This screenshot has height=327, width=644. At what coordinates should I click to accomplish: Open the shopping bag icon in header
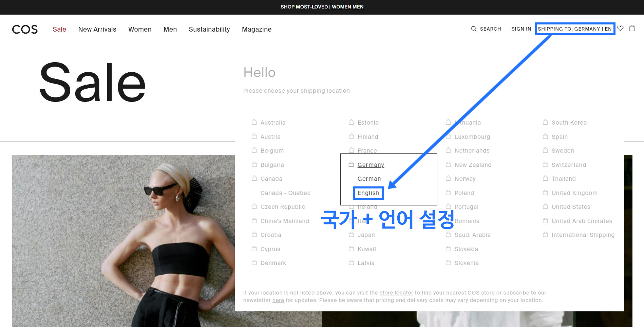point(632,28)
